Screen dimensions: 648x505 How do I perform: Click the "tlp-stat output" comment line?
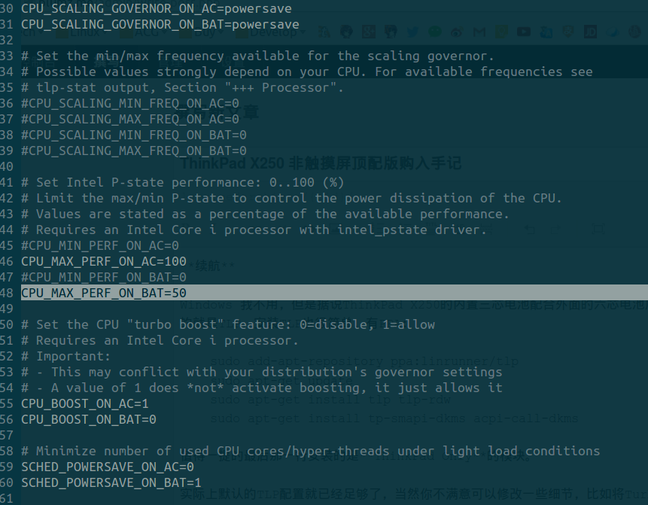[182, 87]
